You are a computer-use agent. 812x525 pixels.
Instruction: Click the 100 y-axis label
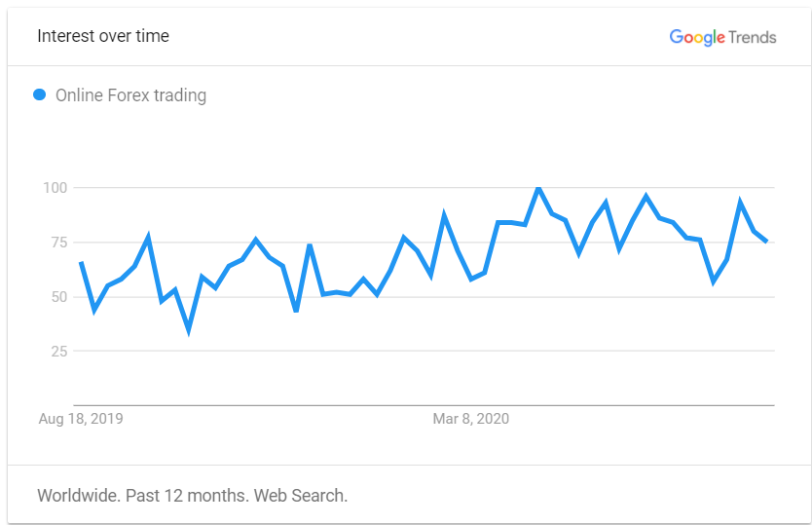pos(55,188)
